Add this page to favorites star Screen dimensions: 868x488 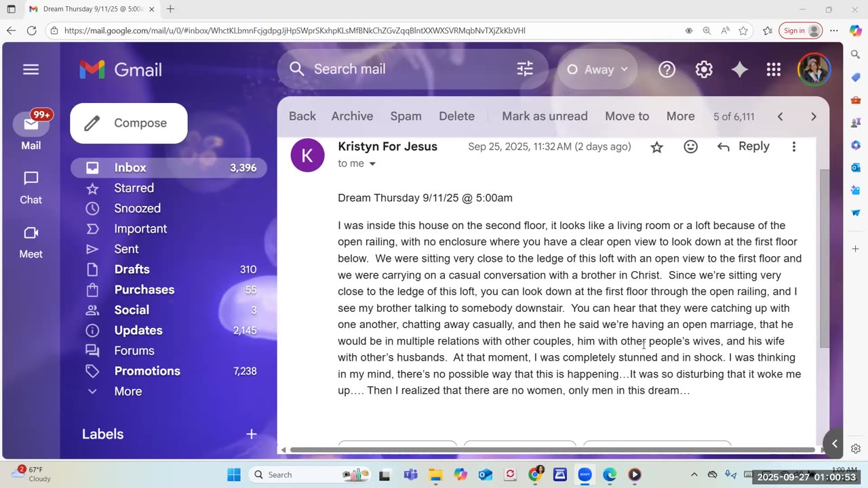pyautogui.click(x=743, y=30)
